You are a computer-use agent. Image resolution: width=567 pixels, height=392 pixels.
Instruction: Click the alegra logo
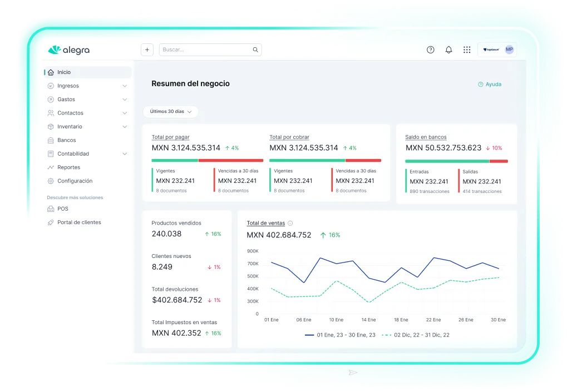(x=68, y=50)
